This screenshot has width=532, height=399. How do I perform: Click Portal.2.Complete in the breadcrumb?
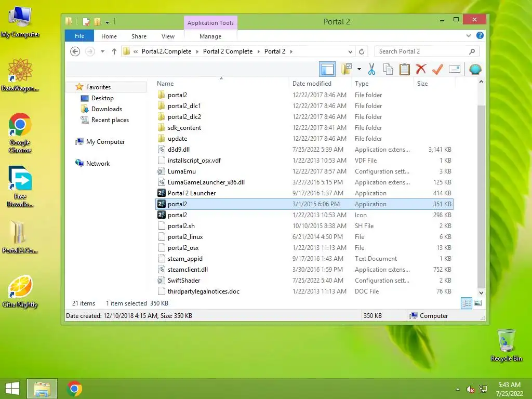[166, 51]
